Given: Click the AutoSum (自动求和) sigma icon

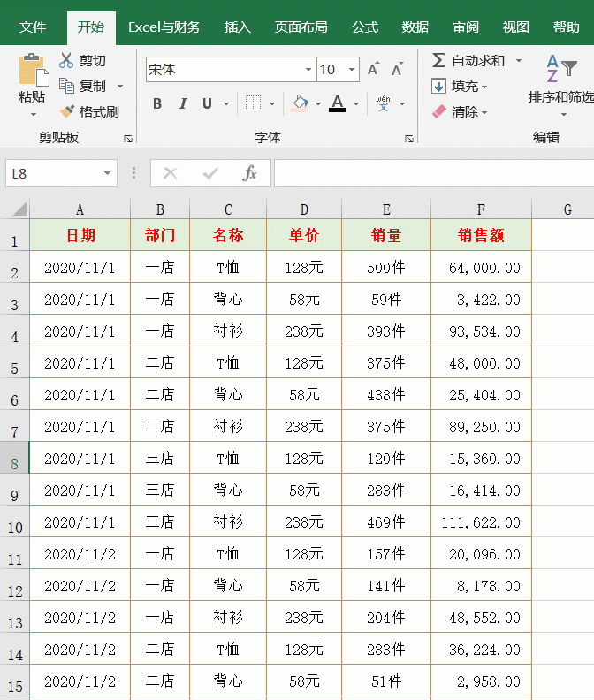Looking at the screenshot, I should [438, 61].
